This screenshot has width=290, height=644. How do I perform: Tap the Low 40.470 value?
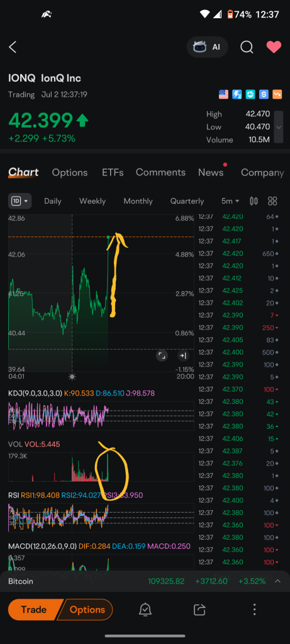(x=257, y=127)
